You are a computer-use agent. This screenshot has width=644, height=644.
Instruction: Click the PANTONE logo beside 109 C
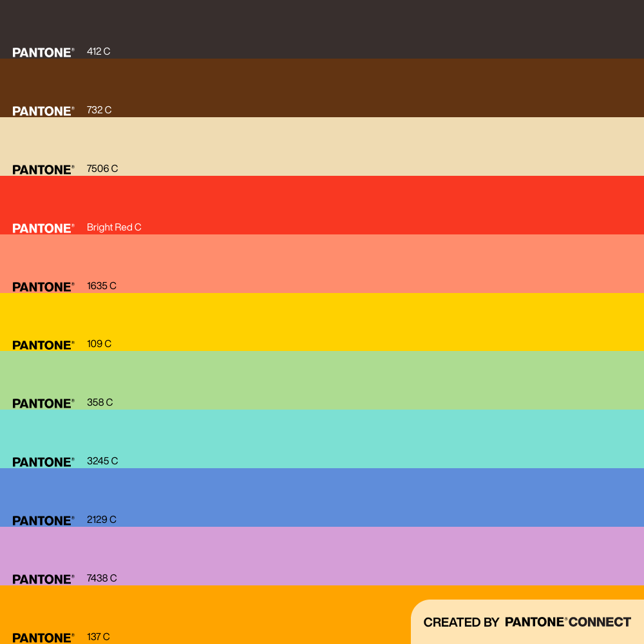point(44,345)
